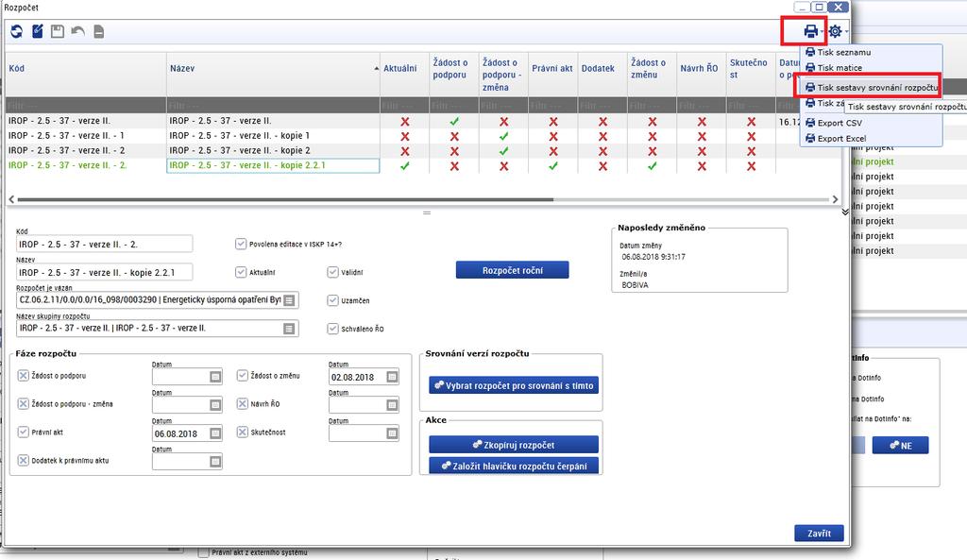
Task: Click the green check in the Žádost o změnu column
Action: (652, 166)
